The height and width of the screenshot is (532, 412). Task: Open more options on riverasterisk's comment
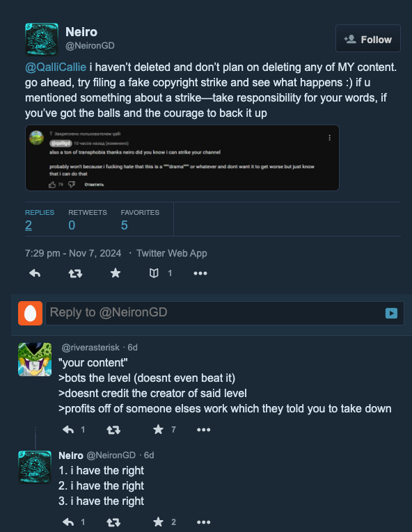pyautogui.click(x=203, y=430)
